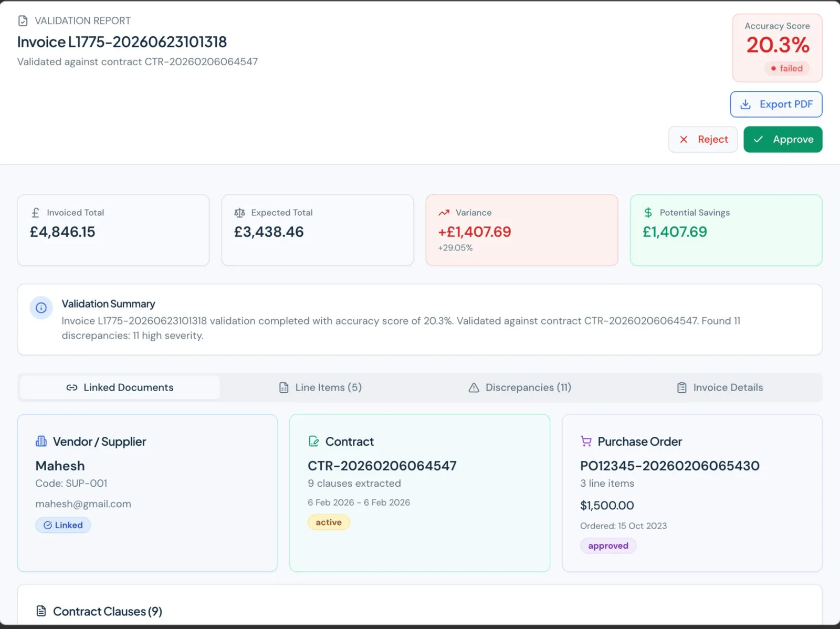The width and height of the screenshot is (840, 629).
Task: Click the +£1,407.69 variance amount
Action: (475, 232)
